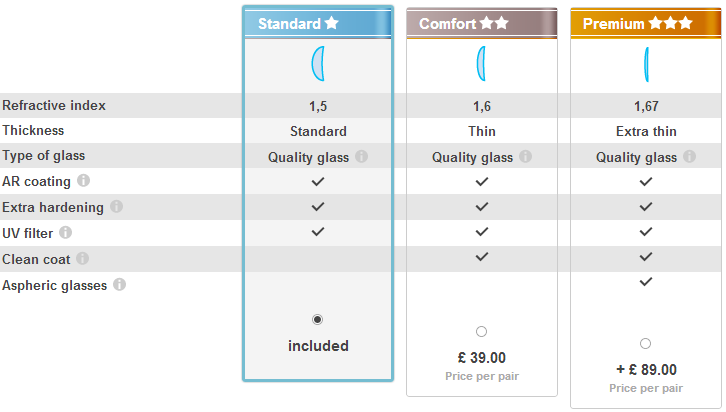The image size is (726, 412).
Task: Click the + £ 89.00 price text
Action: pyautogui.click(x=646, y=370)
